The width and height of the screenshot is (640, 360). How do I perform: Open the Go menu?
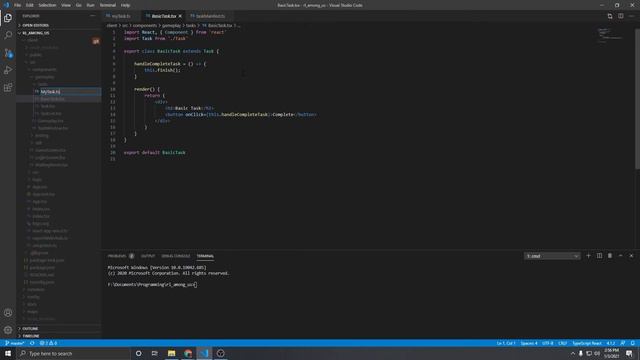tap(79, 5)
